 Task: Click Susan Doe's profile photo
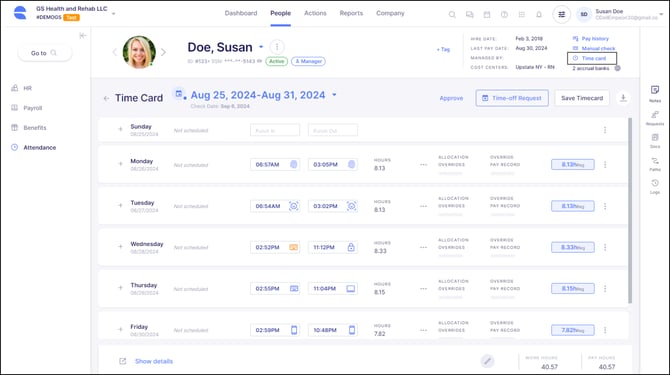[x=139, y=52]
